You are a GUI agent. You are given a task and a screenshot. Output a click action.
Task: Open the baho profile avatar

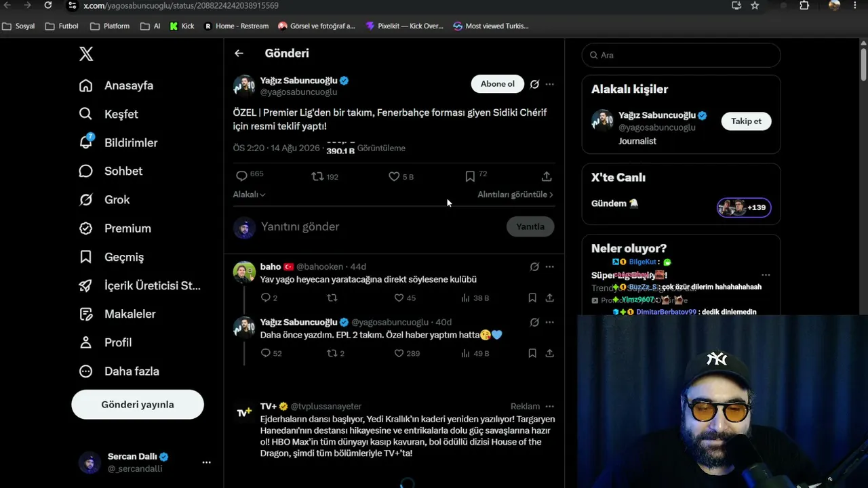click(244, 272)
